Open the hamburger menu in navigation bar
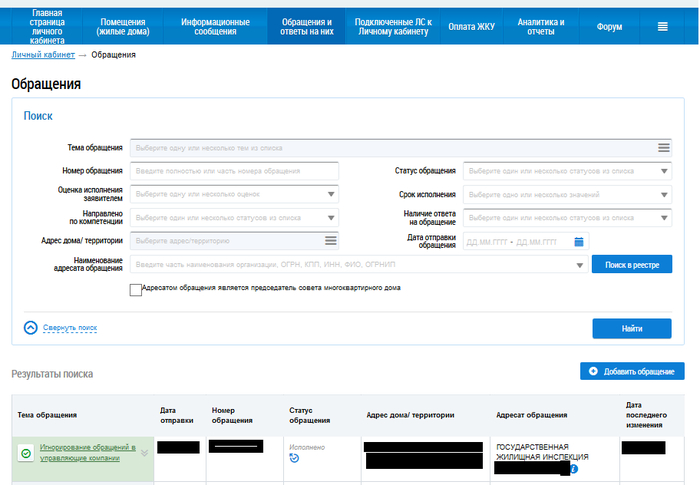700x485 pixels. click(662, 27)
